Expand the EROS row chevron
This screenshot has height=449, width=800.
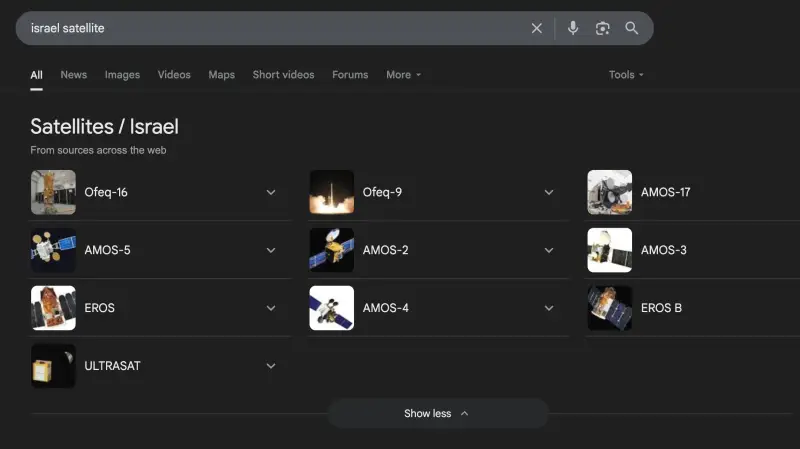(x=271, y=308)
